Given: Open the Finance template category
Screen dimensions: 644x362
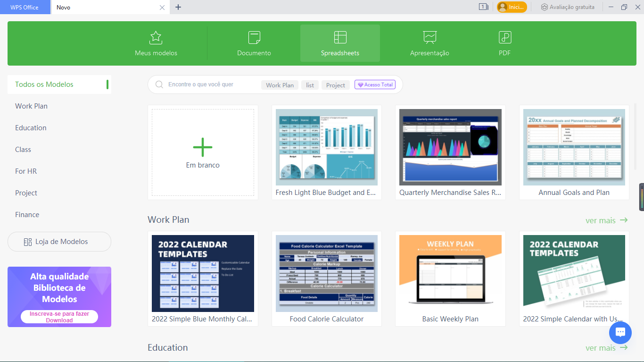Looking at the screenshot, I should [x=27, y=214].
